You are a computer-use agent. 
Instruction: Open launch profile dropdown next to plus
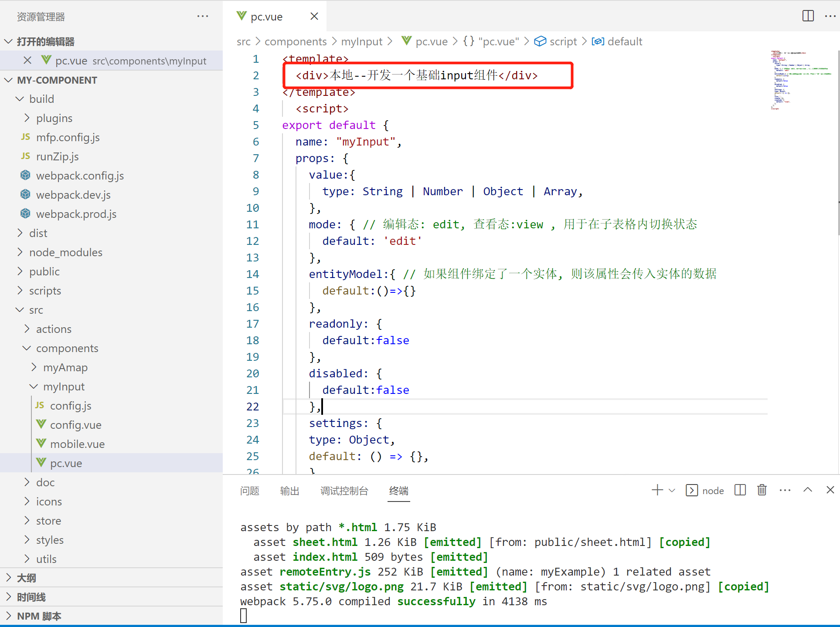click(672, 491)
